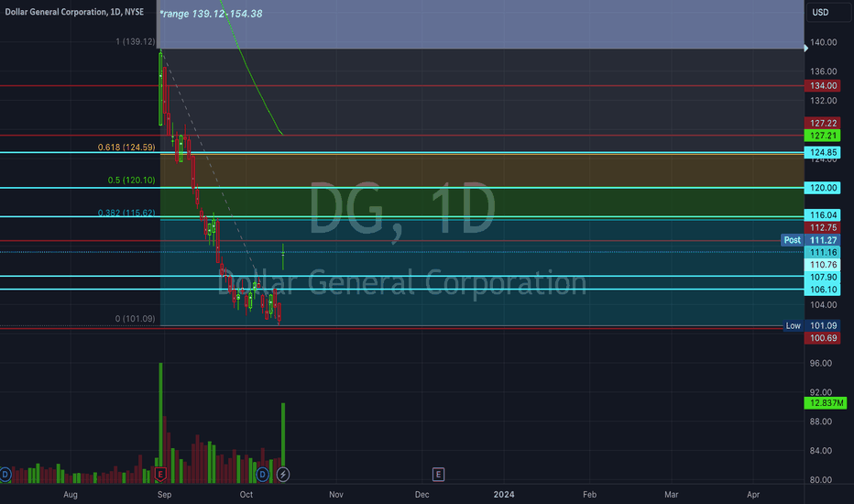
Task: Click the Dec label on the time axis
Action: pyautogui.click(x=422, y=495)
